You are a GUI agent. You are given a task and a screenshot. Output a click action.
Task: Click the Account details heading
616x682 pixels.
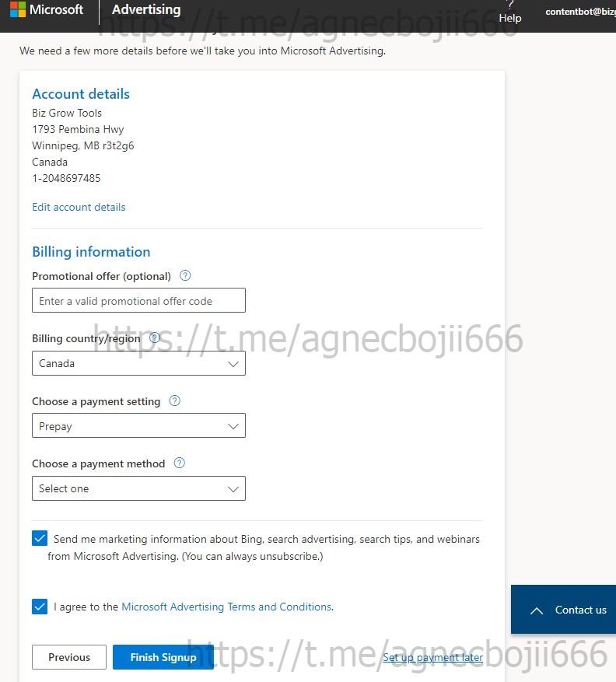[81, 94]
